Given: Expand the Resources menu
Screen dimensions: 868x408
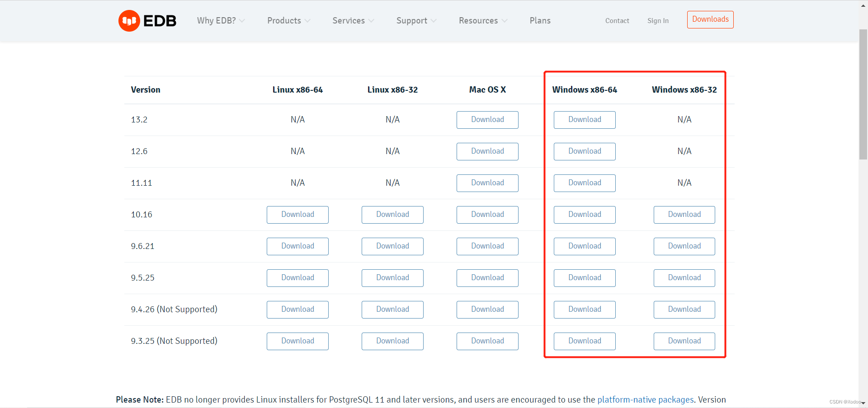Looking at the screenshot, I should click(x=483, y=21).
